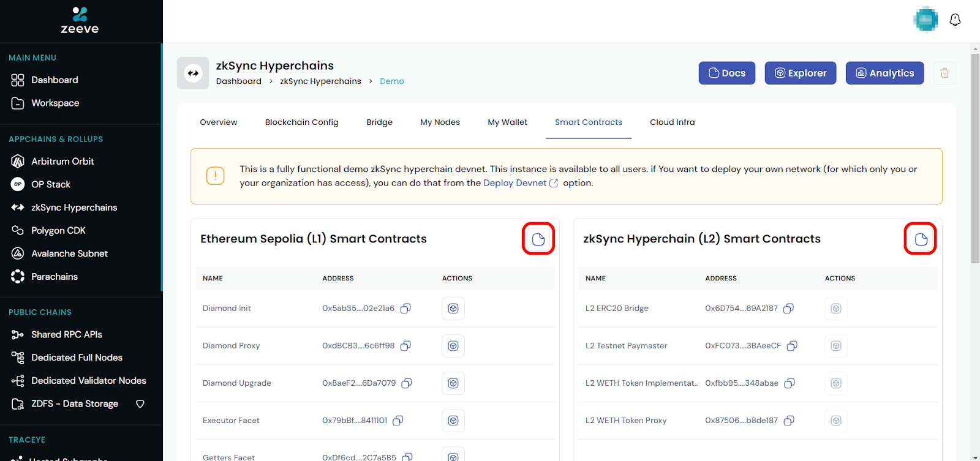The width and height of the screenshot is (980, 461).
Task: Switch to the Cloud Infra tab
Action: coord(673,122)
